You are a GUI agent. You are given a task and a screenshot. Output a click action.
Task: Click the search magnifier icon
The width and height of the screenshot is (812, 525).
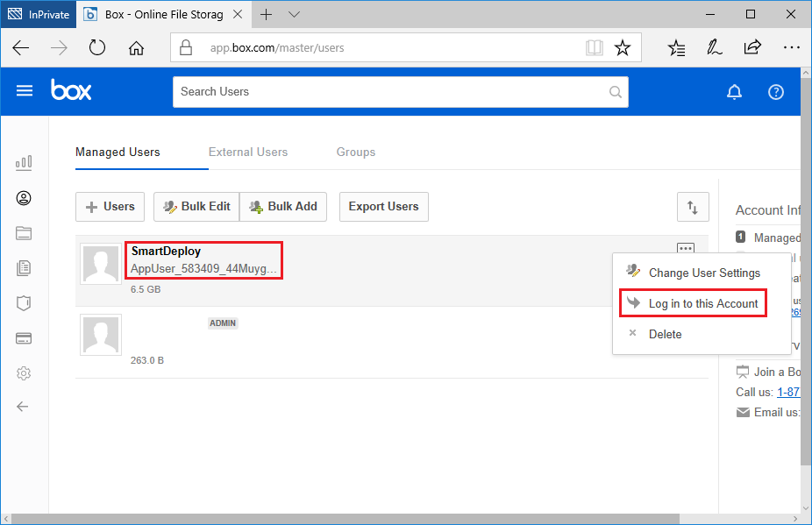pyautogui.click(x=616, y=92)
